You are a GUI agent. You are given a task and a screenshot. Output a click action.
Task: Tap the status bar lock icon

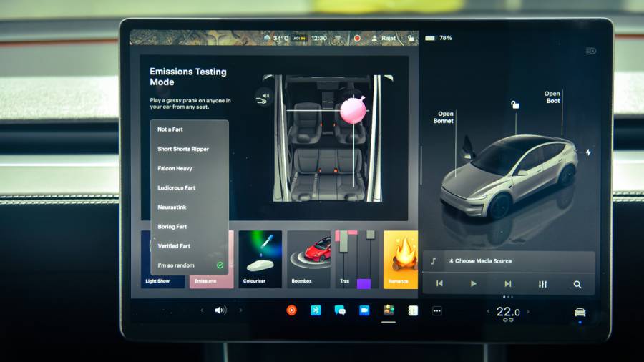410,38
